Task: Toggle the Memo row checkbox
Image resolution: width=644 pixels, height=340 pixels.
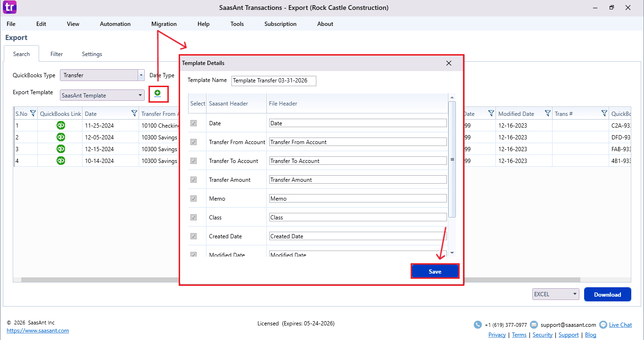Action: 193,199
